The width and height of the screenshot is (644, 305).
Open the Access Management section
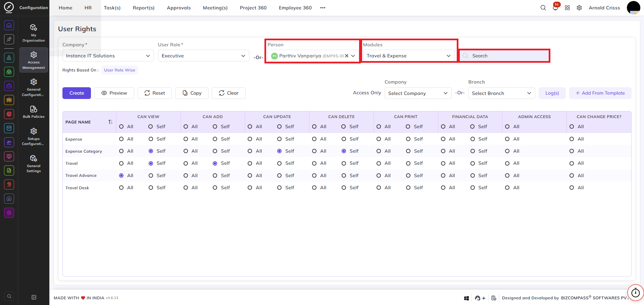(34, 60)
